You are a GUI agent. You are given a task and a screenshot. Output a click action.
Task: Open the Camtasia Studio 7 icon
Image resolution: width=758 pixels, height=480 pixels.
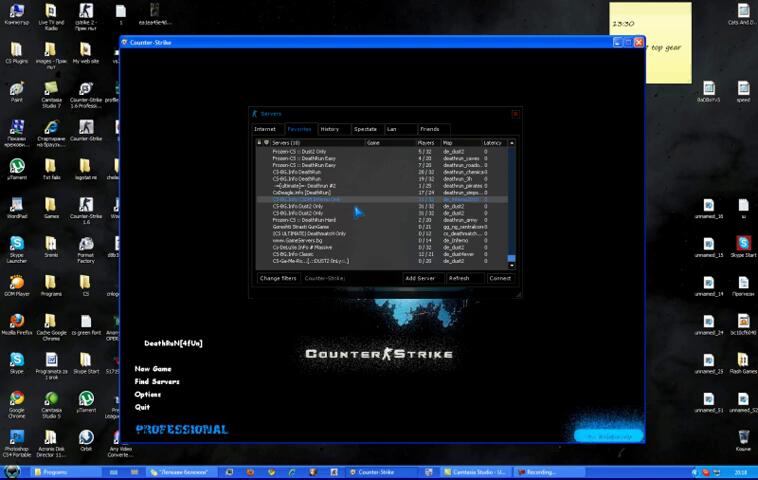(51, 88)
